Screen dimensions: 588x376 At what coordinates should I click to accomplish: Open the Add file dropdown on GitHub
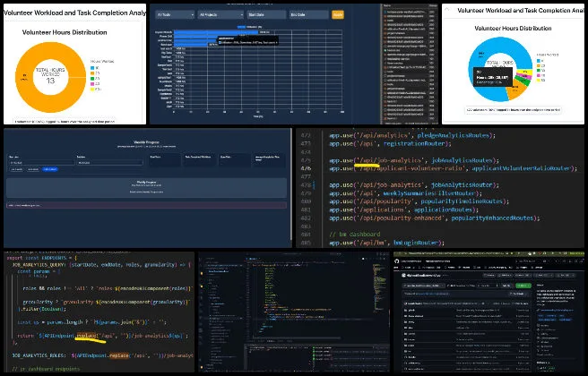click(x=506, y=286)
